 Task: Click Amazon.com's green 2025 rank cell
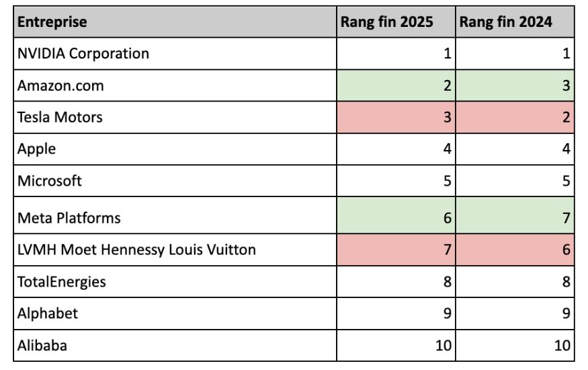pos(395,85)
